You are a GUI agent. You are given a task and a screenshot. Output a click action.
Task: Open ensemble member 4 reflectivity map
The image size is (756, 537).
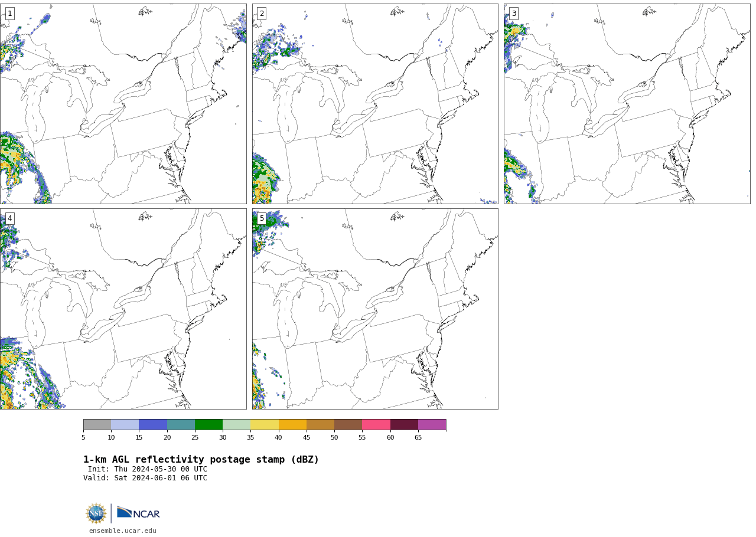pos(123,309)
